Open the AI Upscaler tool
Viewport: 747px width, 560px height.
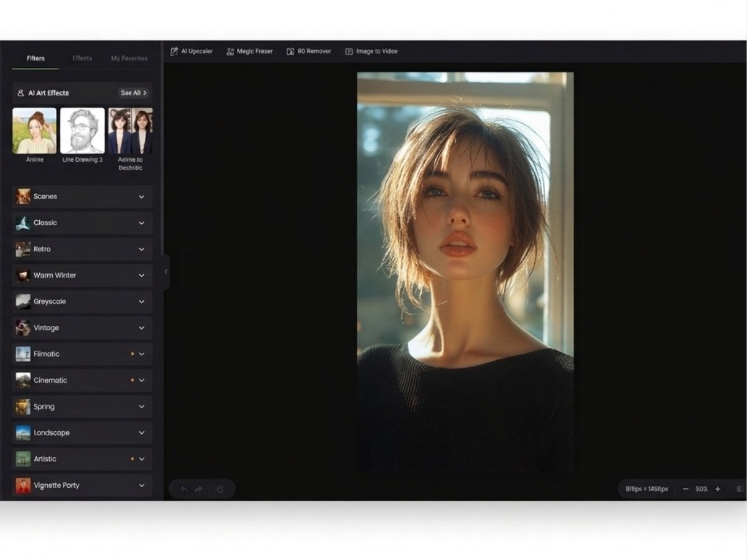tap(192, 51)
